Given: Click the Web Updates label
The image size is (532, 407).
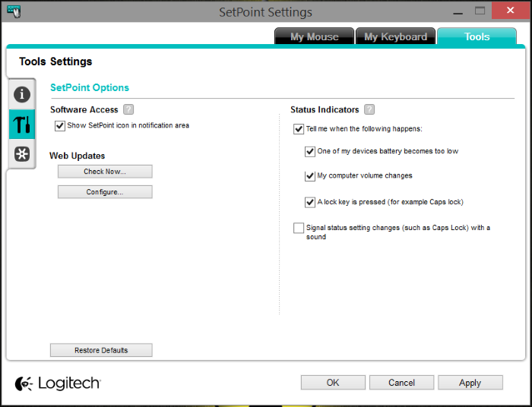Looking at the screenshot, I should [77, 156].
